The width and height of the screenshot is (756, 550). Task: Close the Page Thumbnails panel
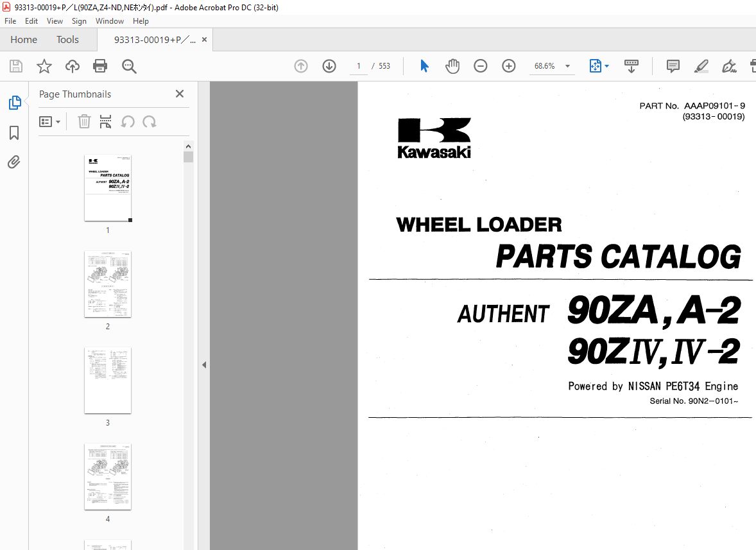pos(180,94)
